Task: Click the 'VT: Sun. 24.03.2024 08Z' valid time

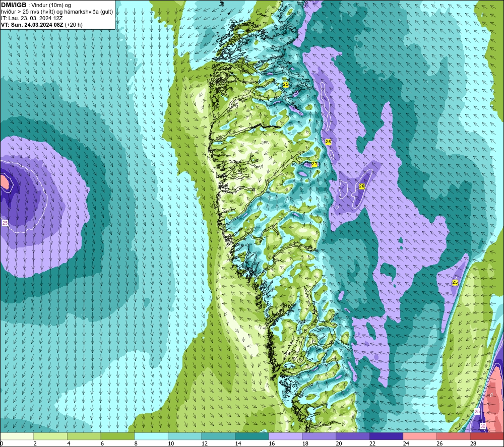Action: coord(32,25)
